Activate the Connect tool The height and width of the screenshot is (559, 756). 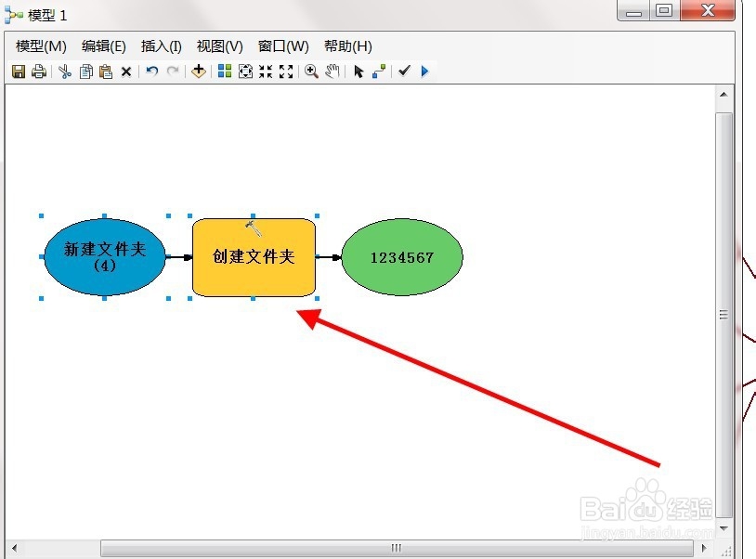[x=379, y=71]
